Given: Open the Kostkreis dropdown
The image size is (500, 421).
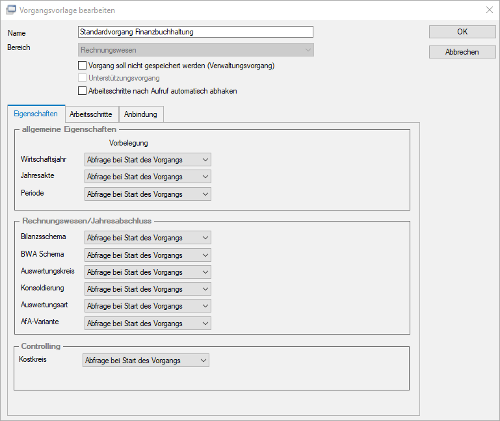Looking at the screenshot, I should 146,360.
